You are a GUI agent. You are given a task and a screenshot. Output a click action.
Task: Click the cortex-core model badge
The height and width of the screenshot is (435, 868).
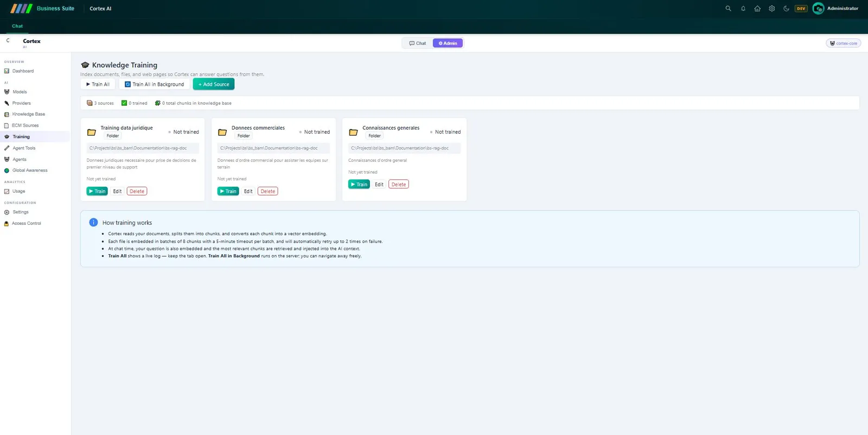coord(843,43)
